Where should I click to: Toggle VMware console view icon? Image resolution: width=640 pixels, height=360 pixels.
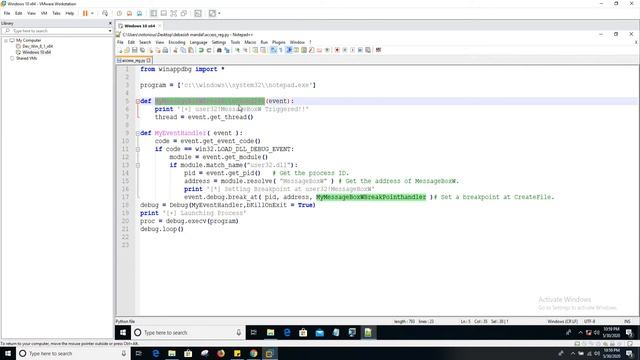198,13
